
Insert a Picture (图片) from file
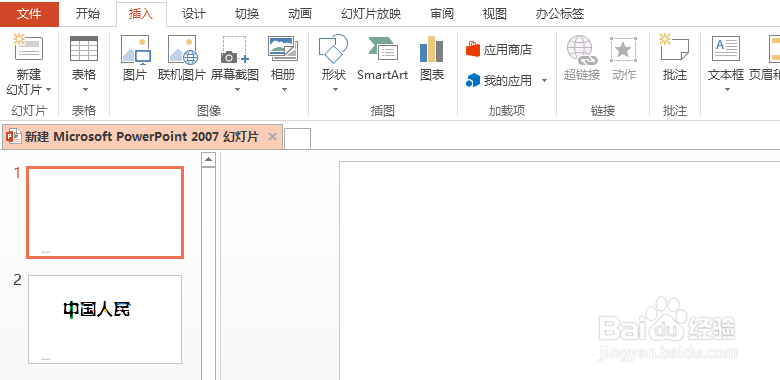[x=135, y=57]
